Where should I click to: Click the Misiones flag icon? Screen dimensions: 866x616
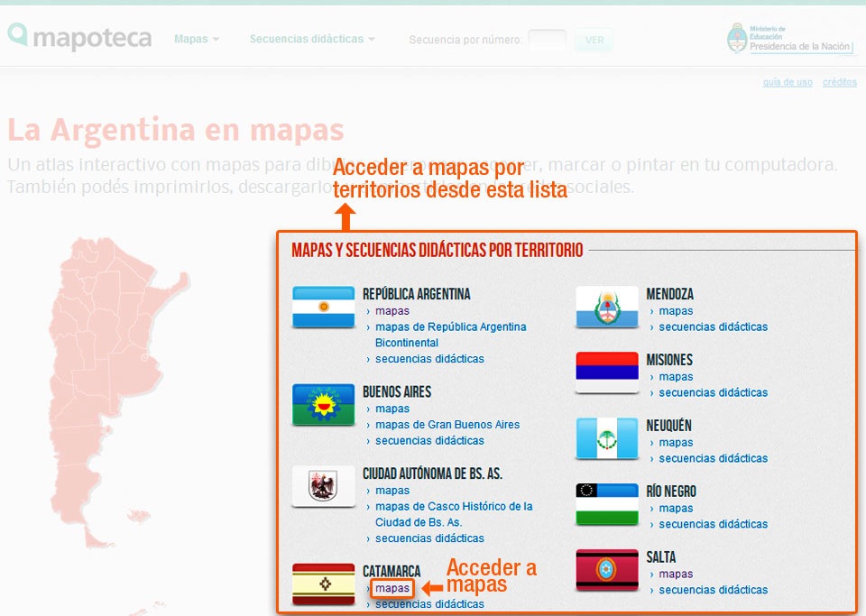point(606,372)
